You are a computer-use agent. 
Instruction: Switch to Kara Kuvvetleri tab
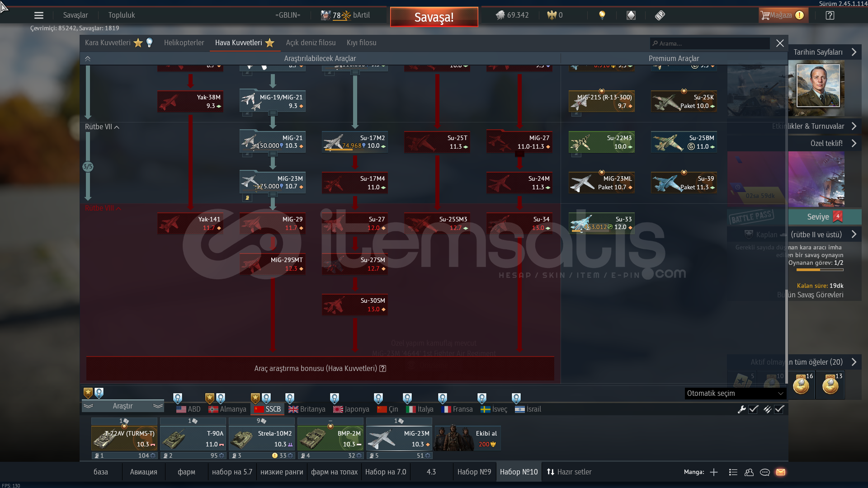108,42
